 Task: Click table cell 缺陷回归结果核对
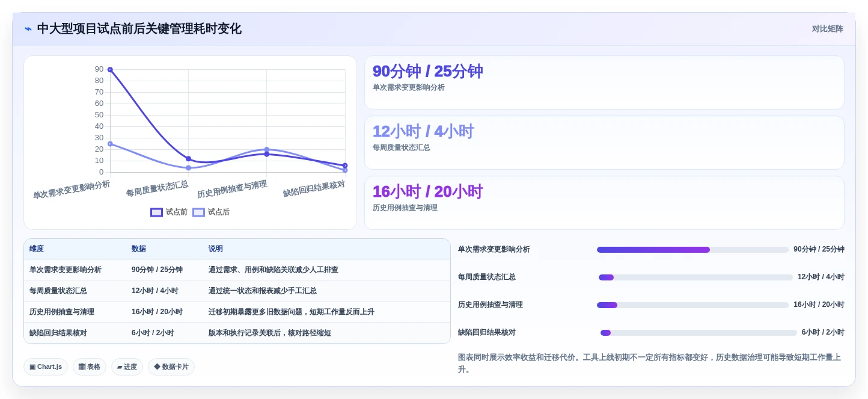pos(58,333)
